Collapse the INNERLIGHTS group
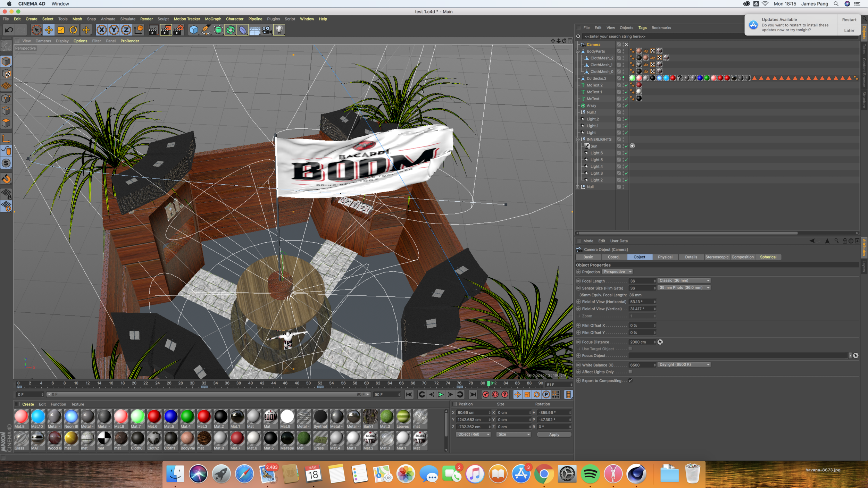 pos(578,140)
